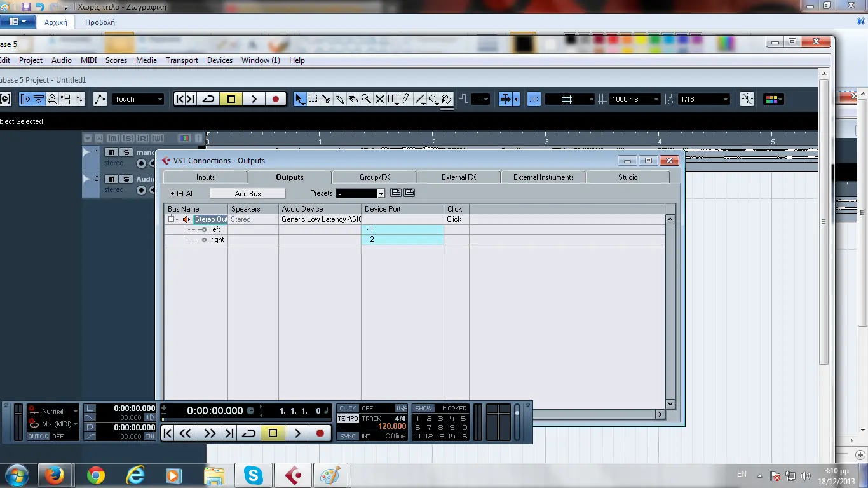Show the Inspector panel
Viewport: 868px width, 488px height.
(x=25, y=99)
